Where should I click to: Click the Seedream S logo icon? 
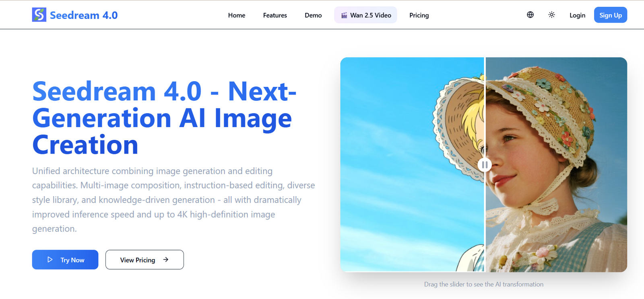pos(39,15)
